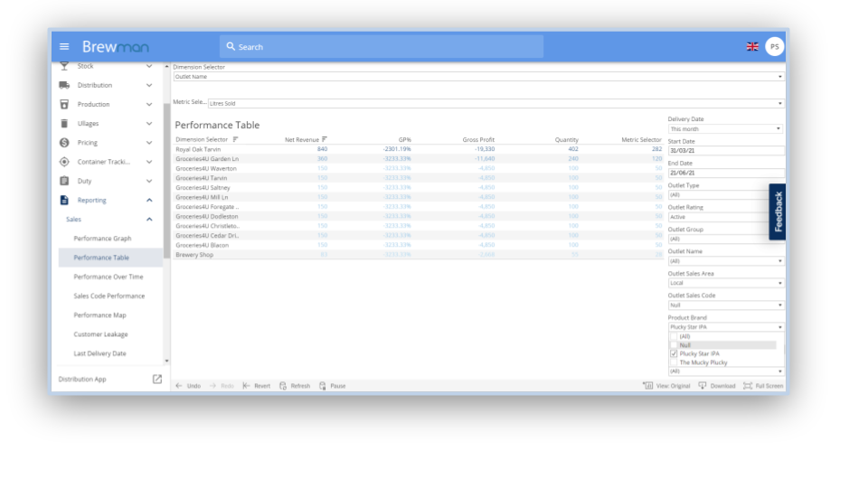Click the Stock glass icon
This screenshot has width=868, height=488.
(x=64, y=66)
